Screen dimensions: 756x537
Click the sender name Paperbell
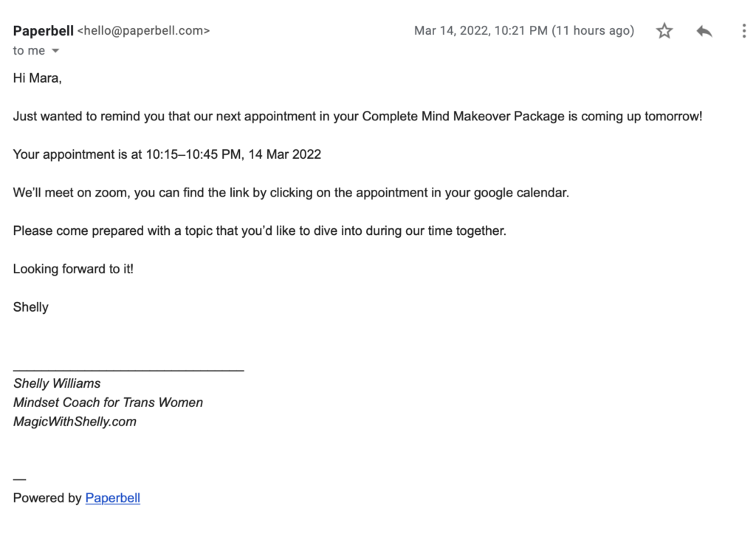pyautogui.click(x=43, y=31)
